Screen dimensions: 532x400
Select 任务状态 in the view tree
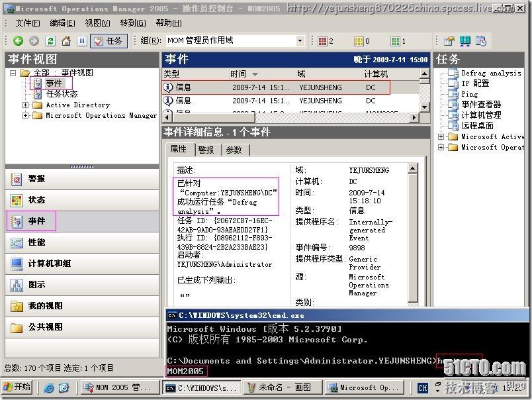tap(62, 94)
